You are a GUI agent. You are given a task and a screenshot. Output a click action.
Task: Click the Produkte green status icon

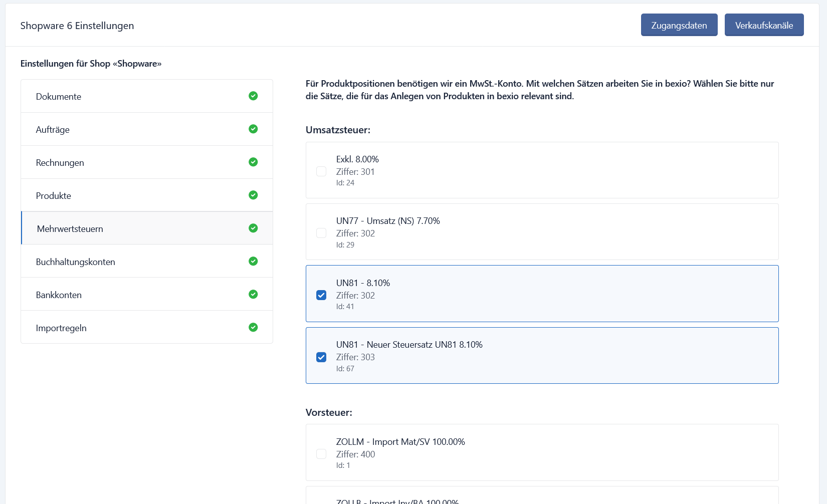[253, 195]
